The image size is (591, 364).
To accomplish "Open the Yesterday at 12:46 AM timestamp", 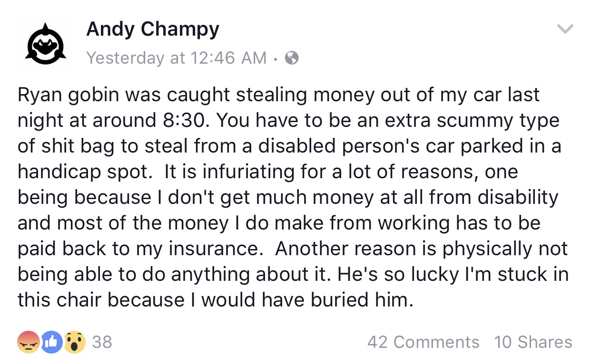I will tap(176, 57).
